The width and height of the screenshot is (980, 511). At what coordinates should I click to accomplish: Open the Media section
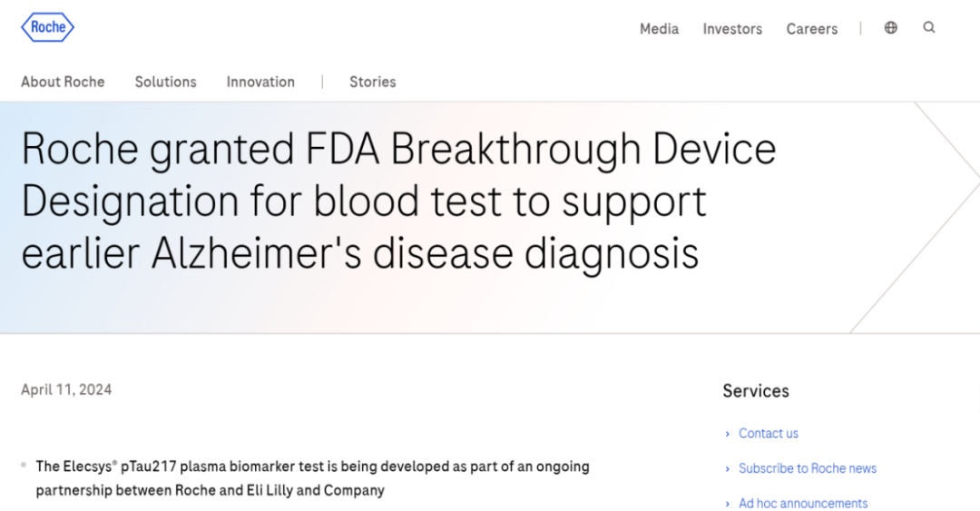pyautogui.click(x=659, y=29)
